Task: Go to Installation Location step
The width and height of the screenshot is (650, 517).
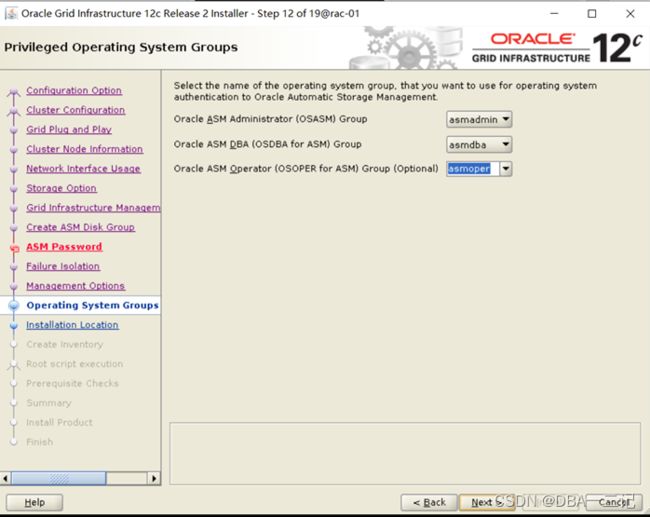Action: pyautogui.click(x=72, y=325)
